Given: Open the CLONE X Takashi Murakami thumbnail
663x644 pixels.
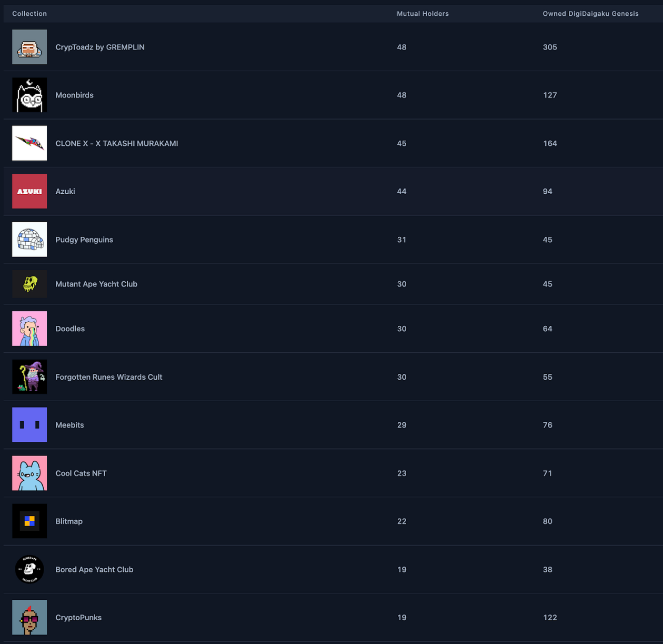Looking at the screenshot, I should tap(29, 143).
